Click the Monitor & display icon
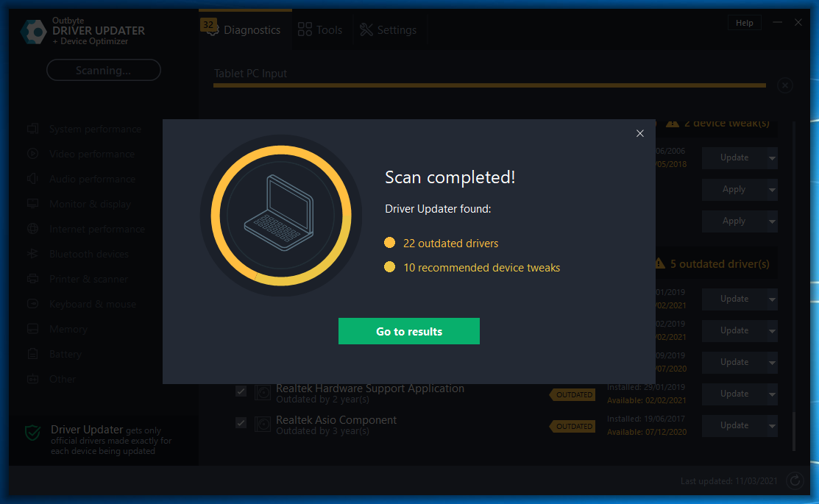The height and width of the screenshot is (504, 819). coord(32,204)
